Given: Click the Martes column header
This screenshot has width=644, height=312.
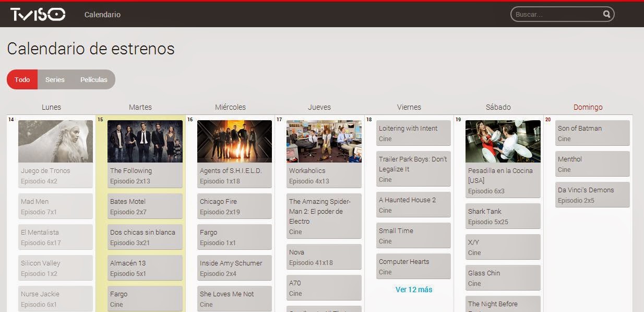Looking at the screenshot, I should (140, 107).
